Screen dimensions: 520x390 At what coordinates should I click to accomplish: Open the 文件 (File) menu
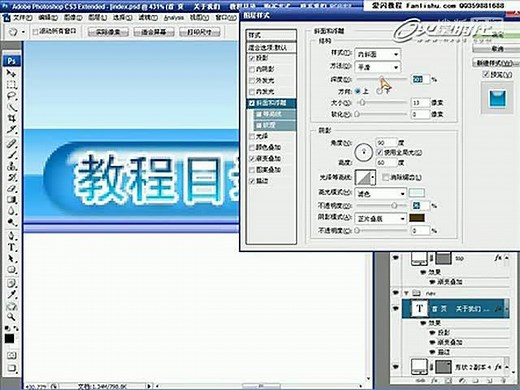click(22, 17)
